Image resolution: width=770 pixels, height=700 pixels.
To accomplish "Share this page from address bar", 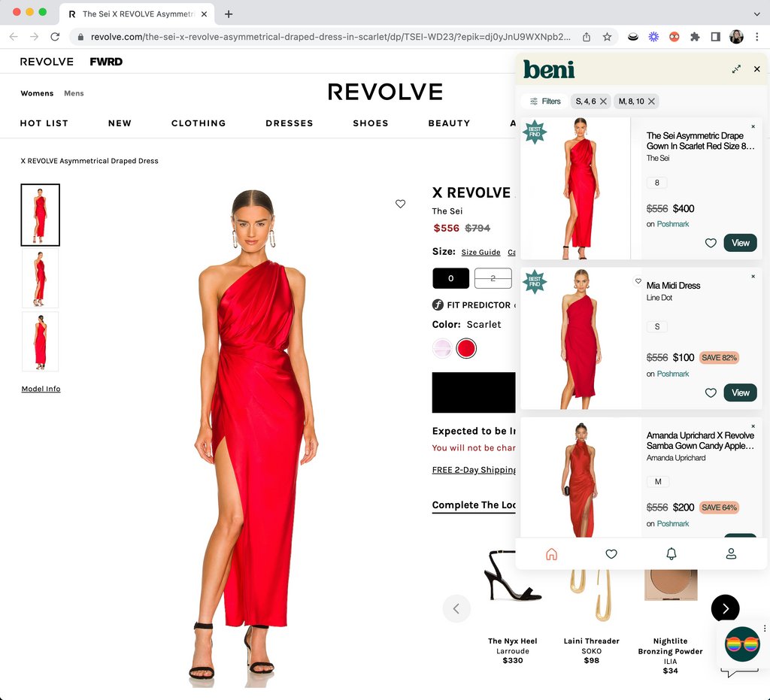I will click(587, 37).
